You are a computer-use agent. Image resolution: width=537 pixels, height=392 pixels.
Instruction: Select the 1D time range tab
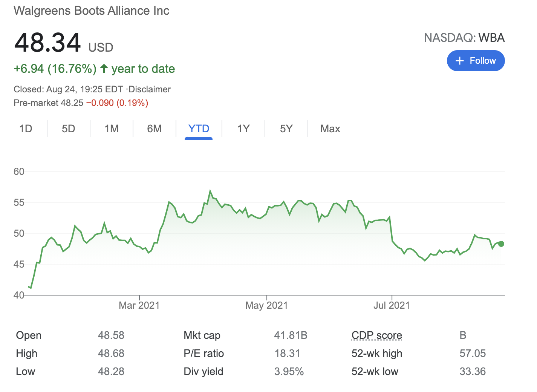pyautogui.click(x=26, y=129)
